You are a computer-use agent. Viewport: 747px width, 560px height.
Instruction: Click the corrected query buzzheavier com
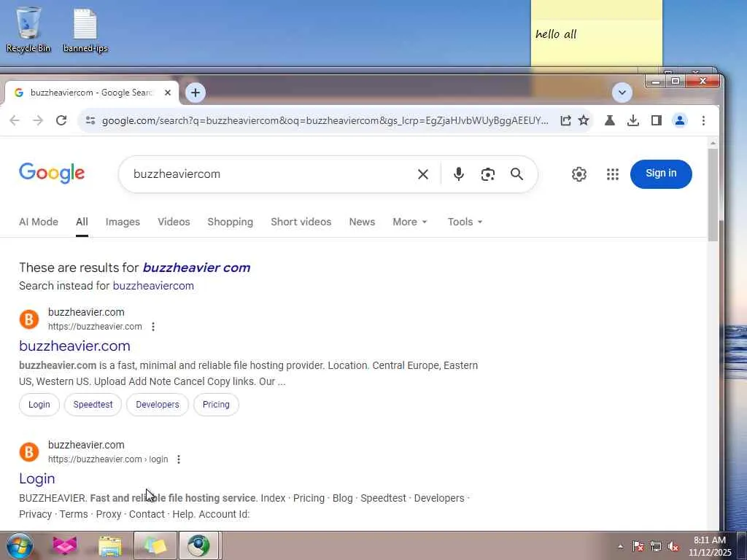click(197, 268)
